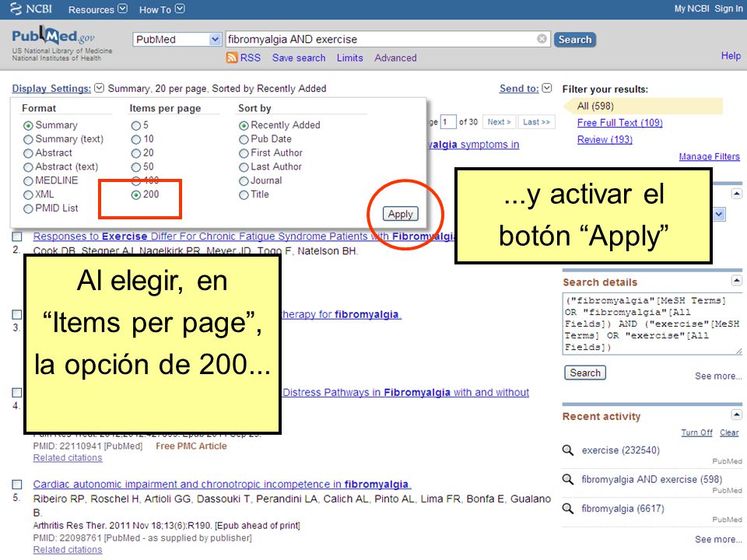Click Turn Off in Recent activity
This screenshot has height=560, width=747.
(x=696, y=432)
